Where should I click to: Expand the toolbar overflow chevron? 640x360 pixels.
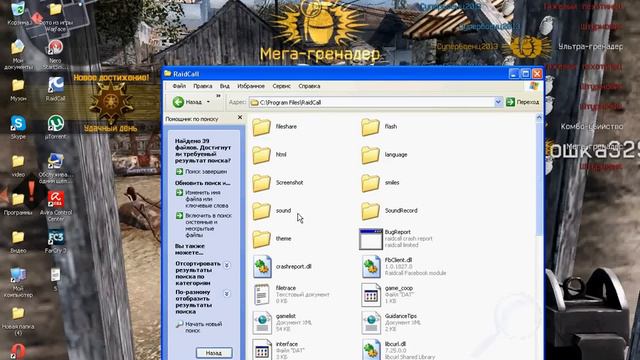218,96
